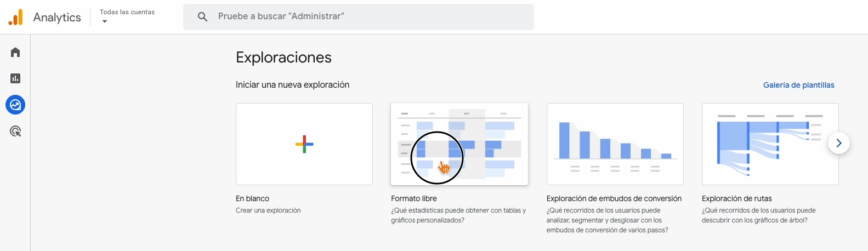
Task: Click the search magnifier icon
Action: [203, 17]
